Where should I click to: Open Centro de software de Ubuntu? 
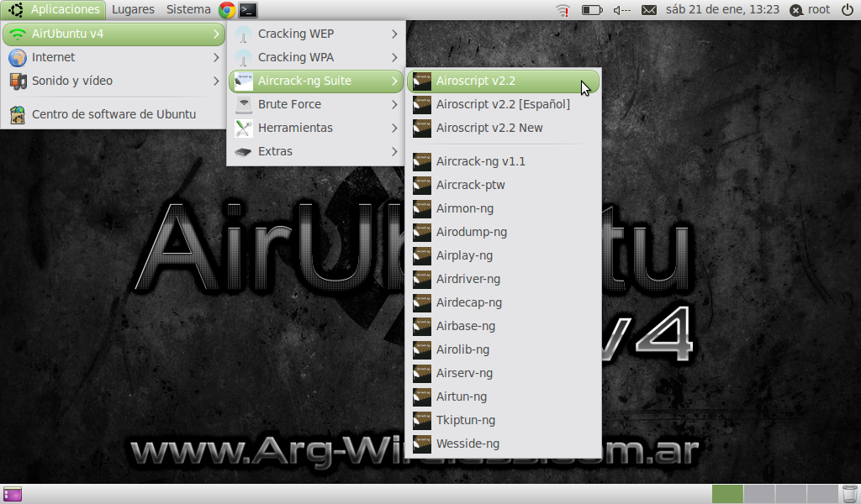(x=114, y=114)
